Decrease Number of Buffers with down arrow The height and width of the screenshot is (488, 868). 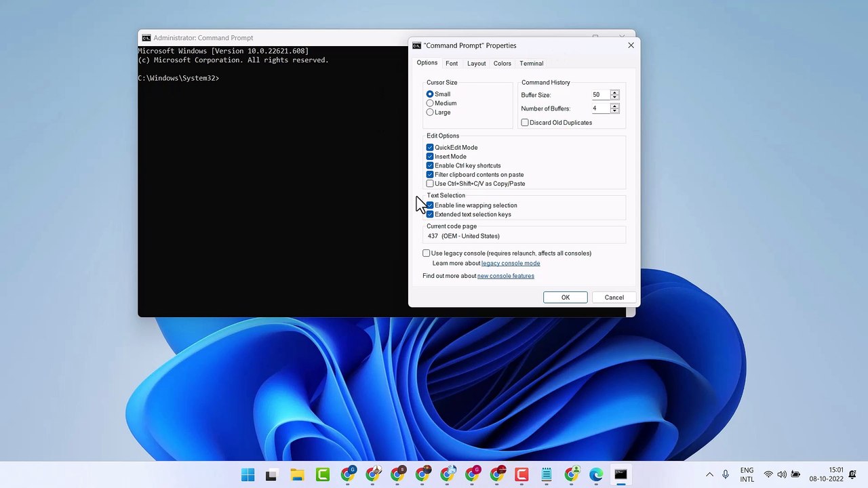click(x=614, y=111)
